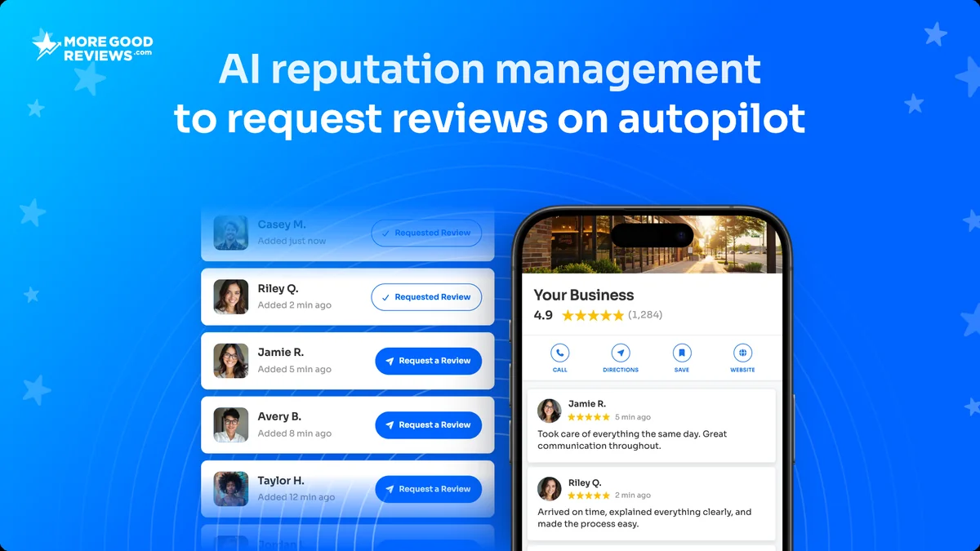
Task: Click 'Added 2 min ago' text
Action: pos(295,305)
